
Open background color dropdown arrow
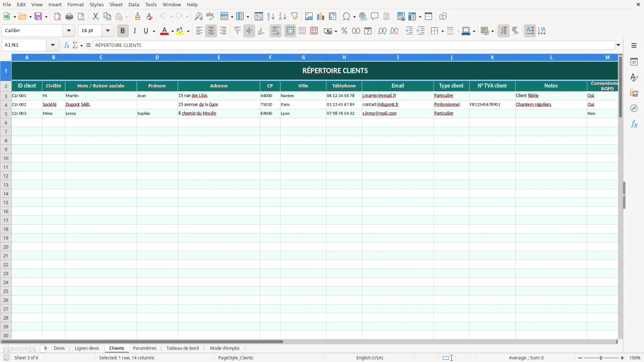point(188,31)
